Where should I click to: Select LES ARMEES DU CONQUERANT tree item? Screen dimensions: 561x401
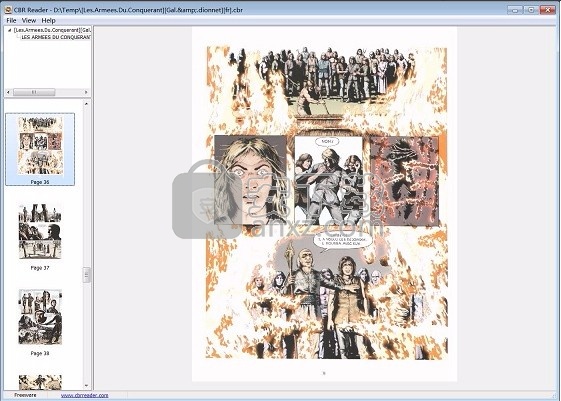(56, 37)
